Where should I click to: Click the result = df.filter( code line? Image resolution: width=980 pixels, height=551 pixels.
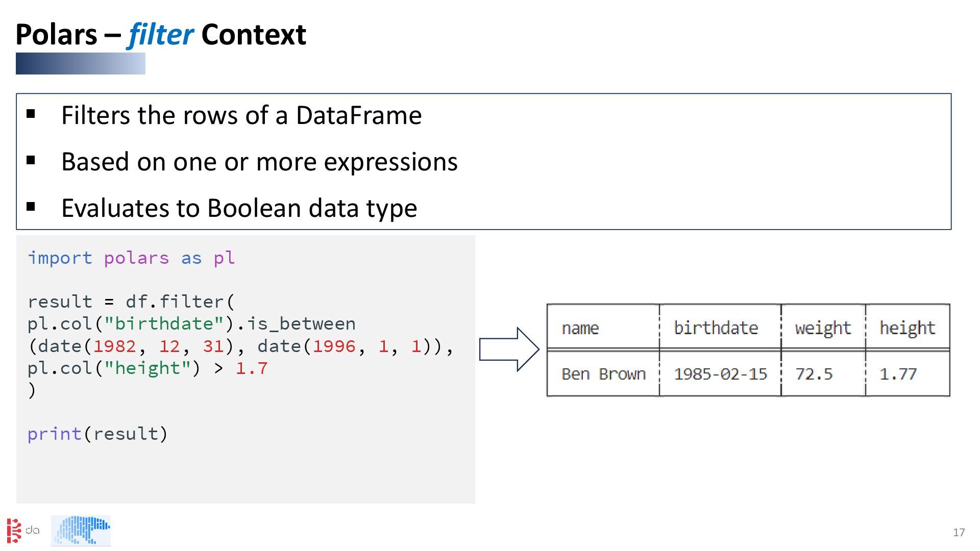click(131, 302)
